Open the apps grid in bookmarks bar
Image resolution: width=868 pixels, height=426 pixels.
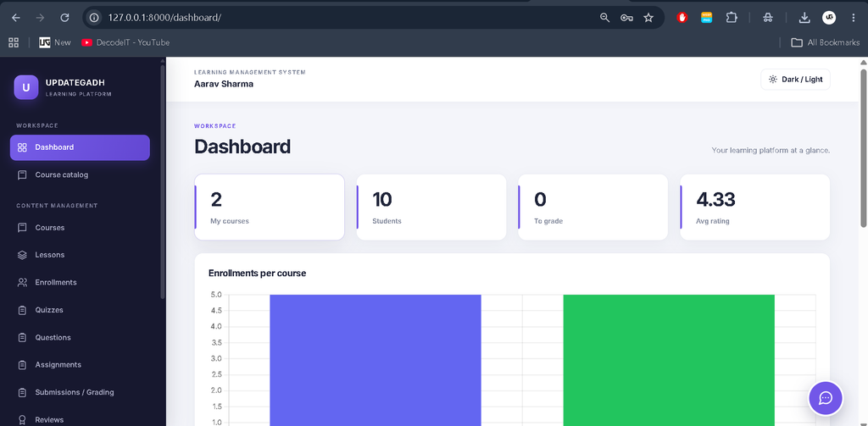tap(14, 42)
